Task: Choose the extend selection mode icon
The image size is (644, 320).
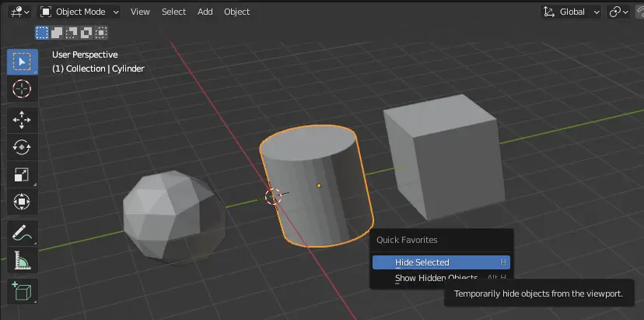Action: coord(57,33)
